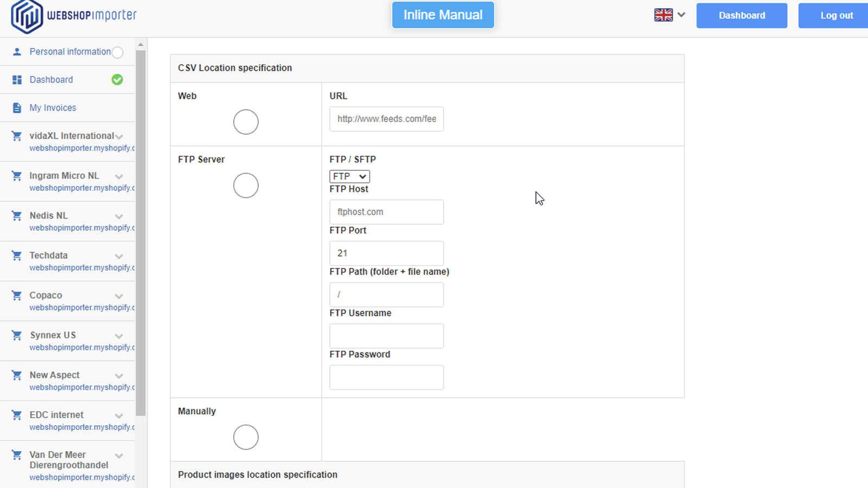Click the My Invoices document icon

point(17,108)
